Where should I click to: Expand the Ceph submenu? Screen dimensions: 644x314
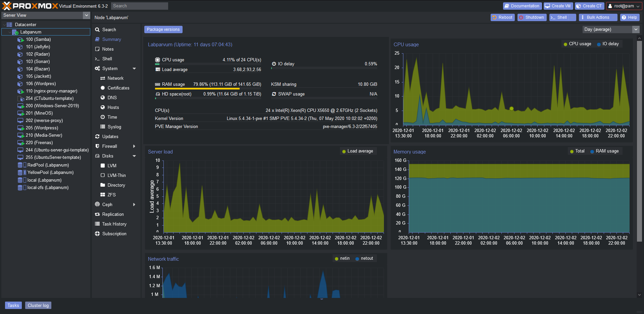click(134, 204)
